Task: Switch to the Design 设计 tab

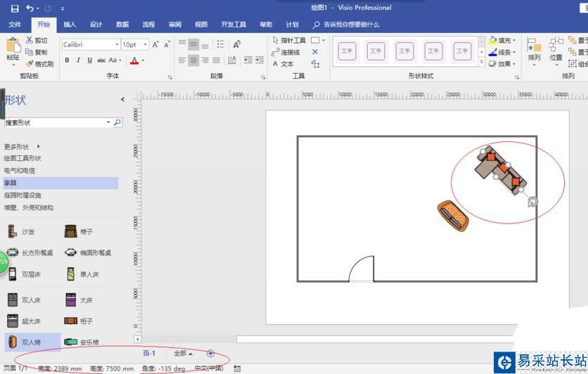Action: click(x=96, y=25)
